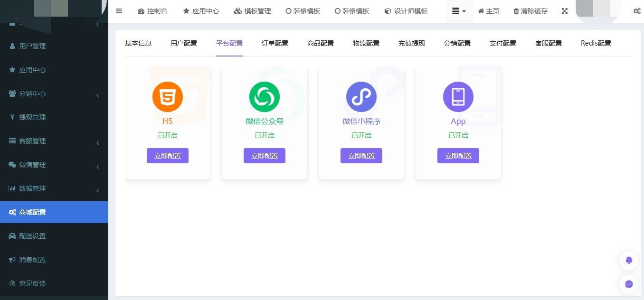This screenshot has width=644, height=300.
Task: Click the green 微信公众号 icon
Action: click(265, 97)
